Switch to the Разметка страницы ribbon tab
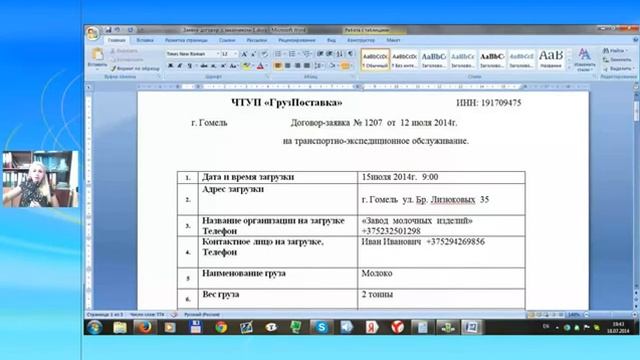The height and width of the screenshot is (360, 640). point(186,40)
